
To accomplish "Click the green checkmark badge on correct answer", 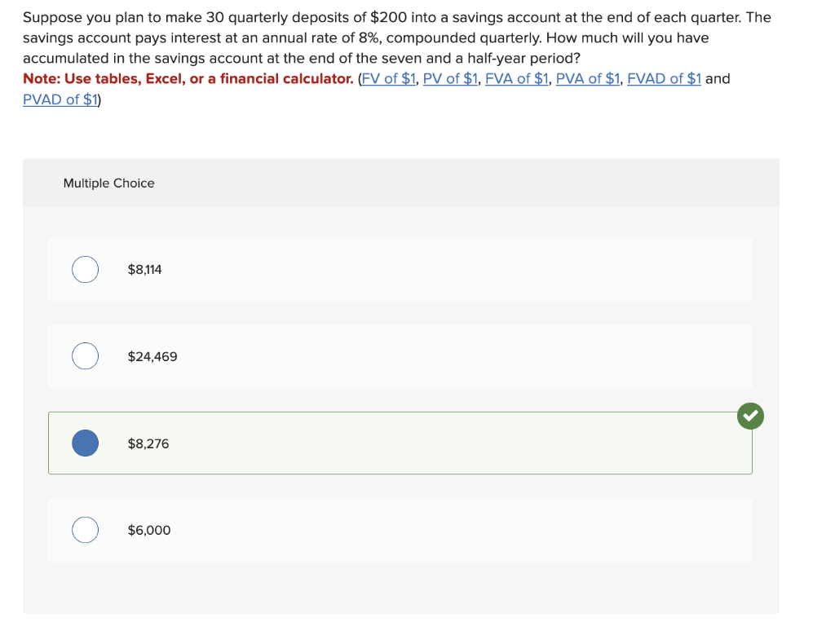I will [x=750, y=416].
